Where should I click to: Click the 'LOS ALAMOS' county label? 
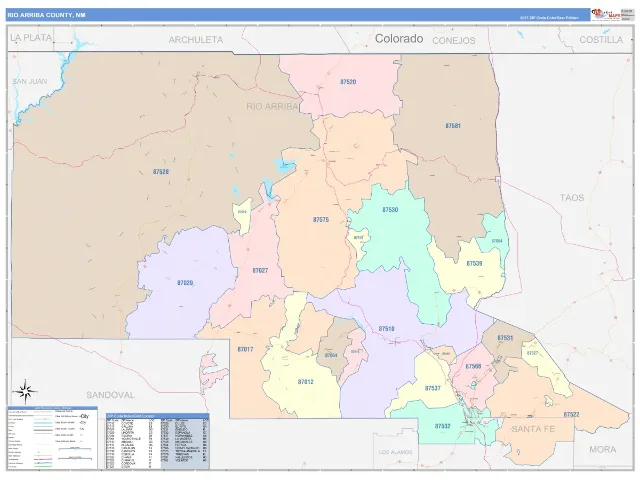[x=396, y=452]
